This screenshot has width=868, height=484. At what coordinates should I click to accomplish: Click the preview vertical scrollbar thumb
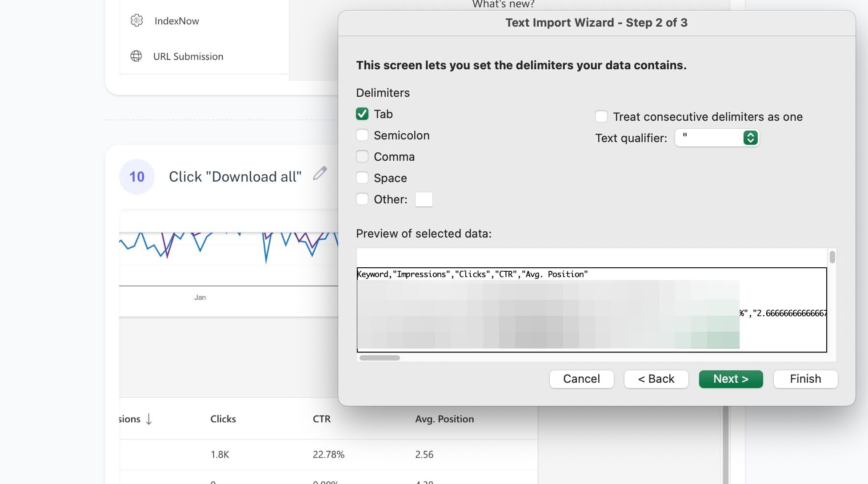[832, 257]
